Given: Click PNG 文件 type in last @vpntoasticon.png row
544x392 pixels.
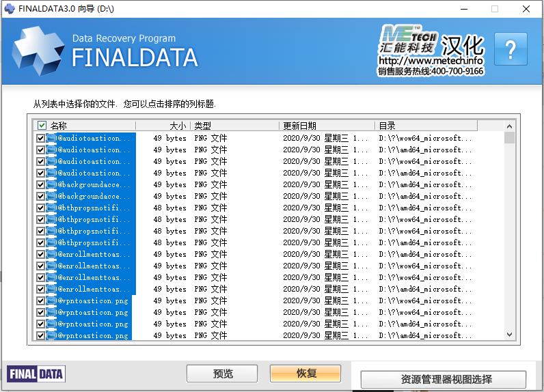Looking at the screenshot, I should pos(210,335).
